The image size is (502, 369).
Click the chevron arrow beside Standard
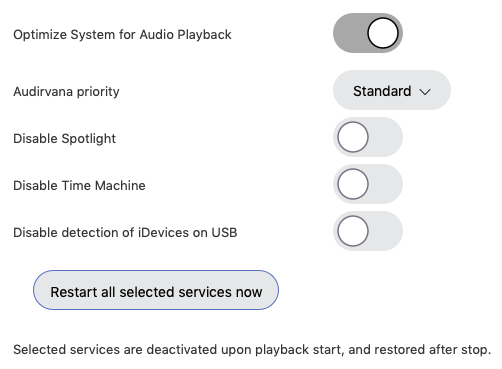425,92
